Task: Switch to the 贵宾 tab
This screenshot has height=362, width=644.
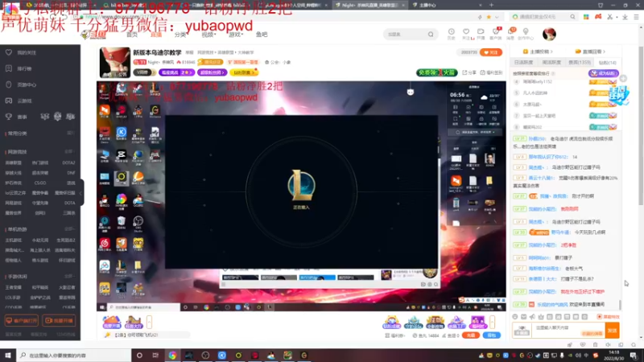Action: click(579, 63)
